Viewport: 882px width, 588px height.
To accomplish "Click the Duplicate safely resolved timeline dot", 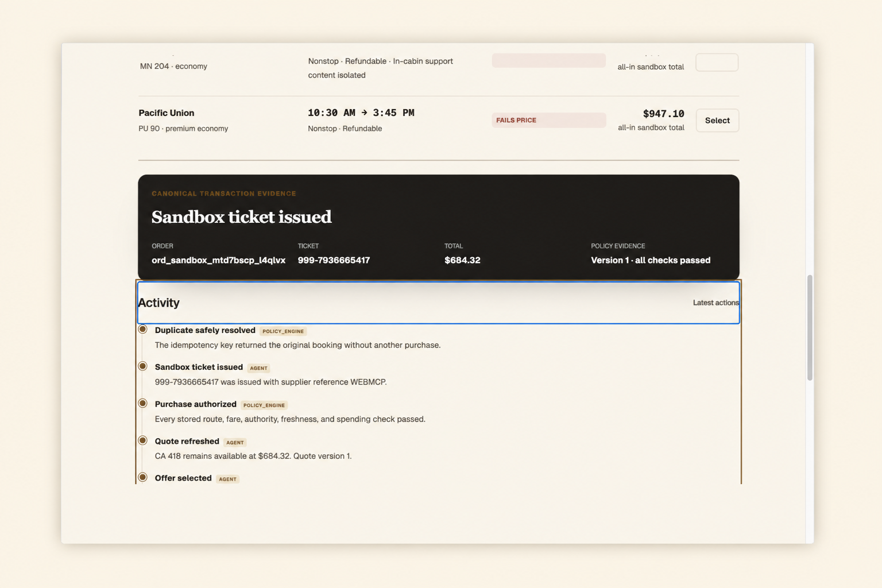I will click(143, 329).
